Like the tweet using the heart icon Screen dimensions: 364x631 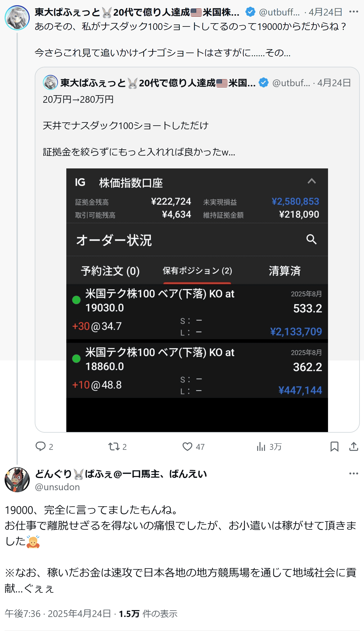[187, 446]
